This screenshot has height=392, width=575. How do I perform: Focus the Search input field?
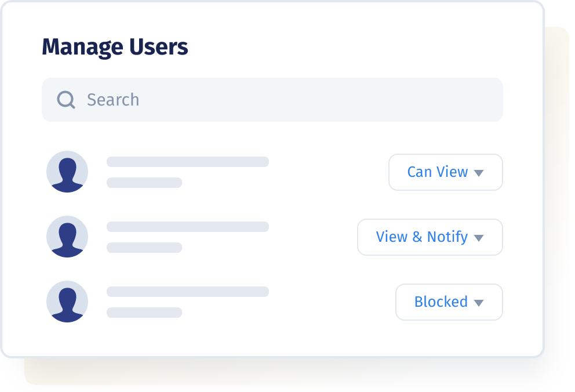(272, 100)
